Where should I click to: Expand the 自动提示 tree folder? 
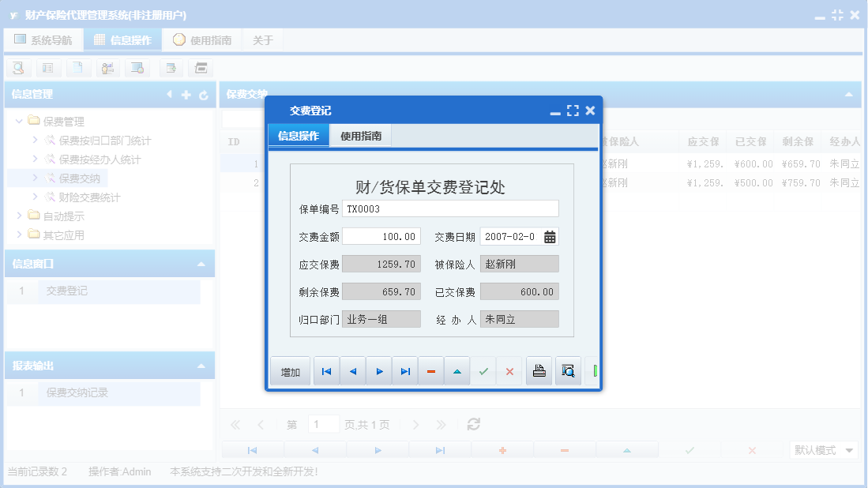click(x=20, y=216)
